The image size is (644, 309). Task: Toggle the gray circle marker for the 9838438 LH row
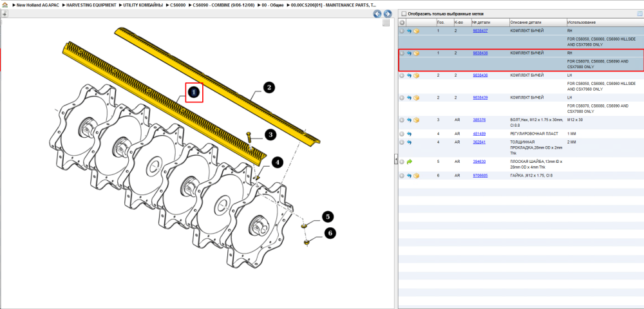402,75
